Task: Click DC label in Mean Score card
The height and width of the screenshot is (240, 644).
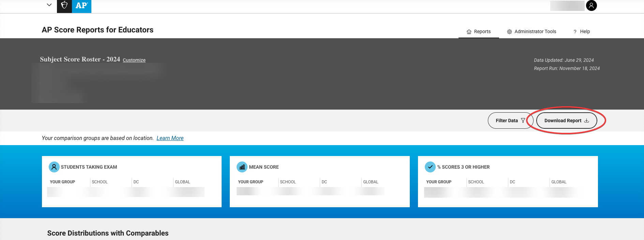Action: 324,182
